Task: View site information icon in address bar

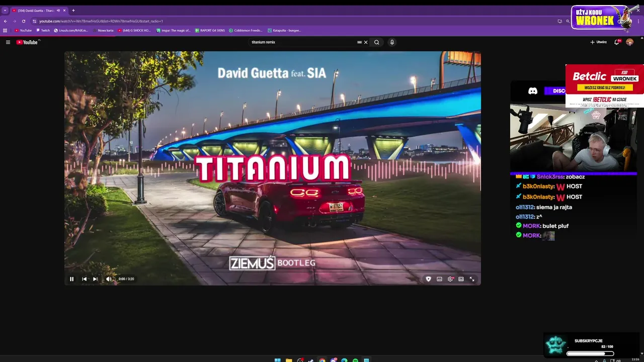Action: (35, 21)
